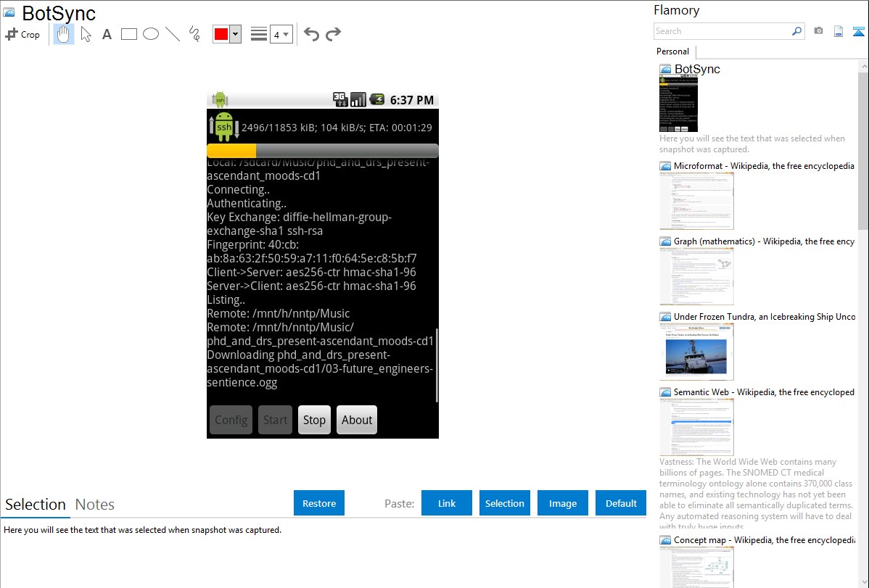Click the blue collapse-to-top arrow icon
Image resolution: width=869 pixels, height=588 pixels.
[x=858, y=31]
